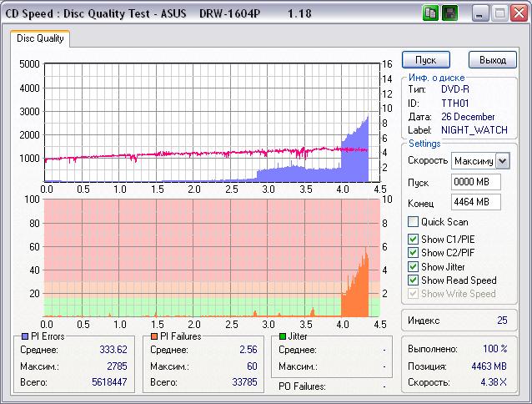Click the PI Errors upper graph area
This screenshot has height=404, width=532.
[208, 117]
